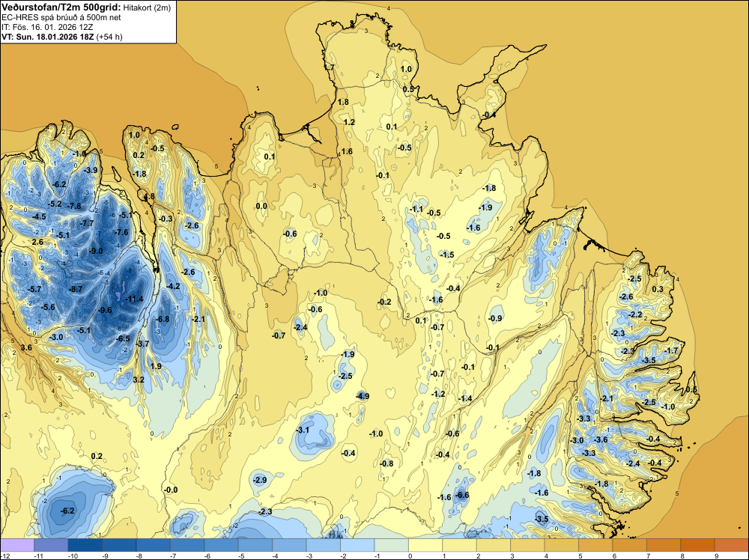Click the -6.5 temperature label
749x560 pixels.
point(123,338)
